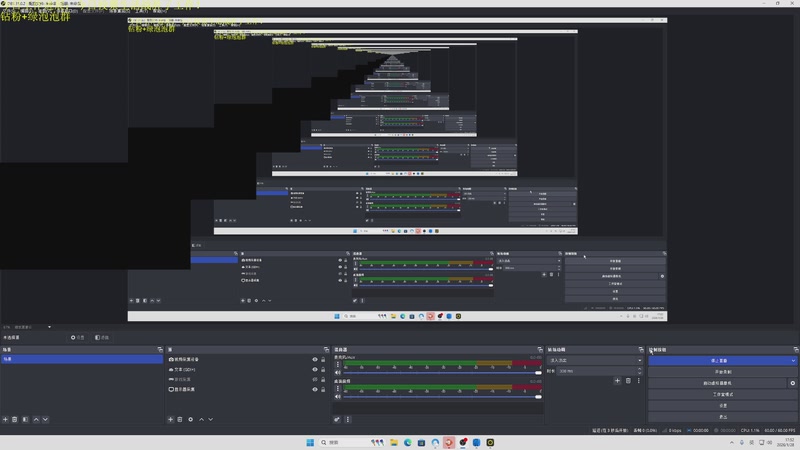Increase transition duration stepper
Screen dimensions: 800x450
(640, 369)
